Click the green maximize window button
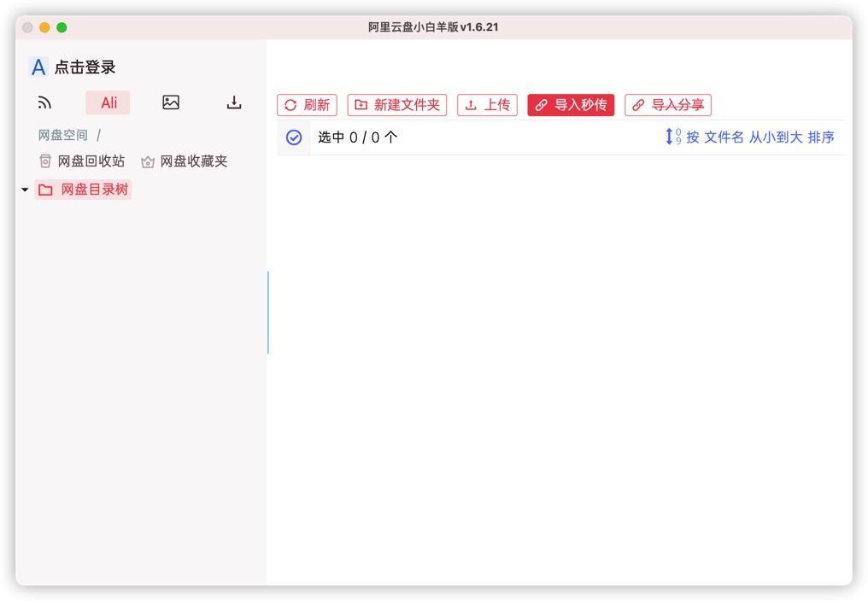The height and width of the screenshot is (601, 868). 62,27
